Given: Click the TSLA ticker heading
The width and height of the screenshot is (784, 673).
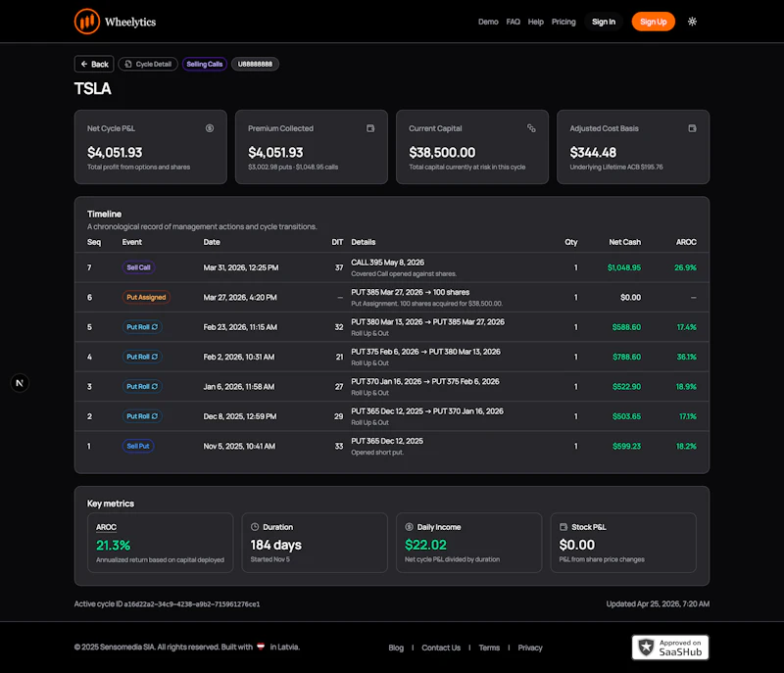Looking at the screenshot, I should [93, 88].
